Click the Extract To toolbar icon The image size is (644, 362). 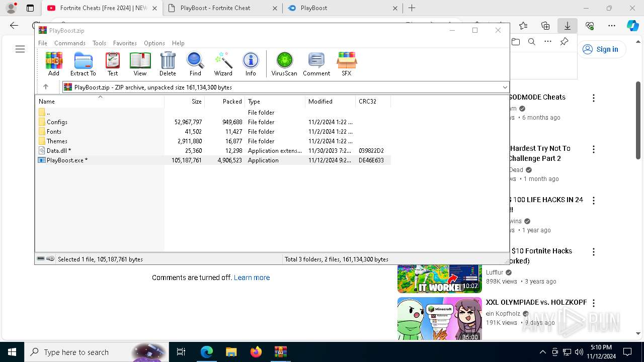pyautogui.click(x=83, y=64)
